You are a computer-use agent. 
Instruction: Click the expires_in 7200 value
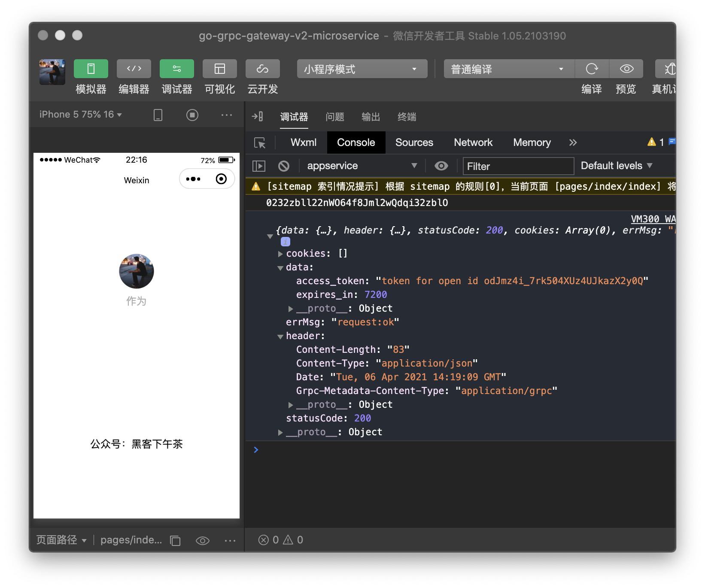pos(376,294)
